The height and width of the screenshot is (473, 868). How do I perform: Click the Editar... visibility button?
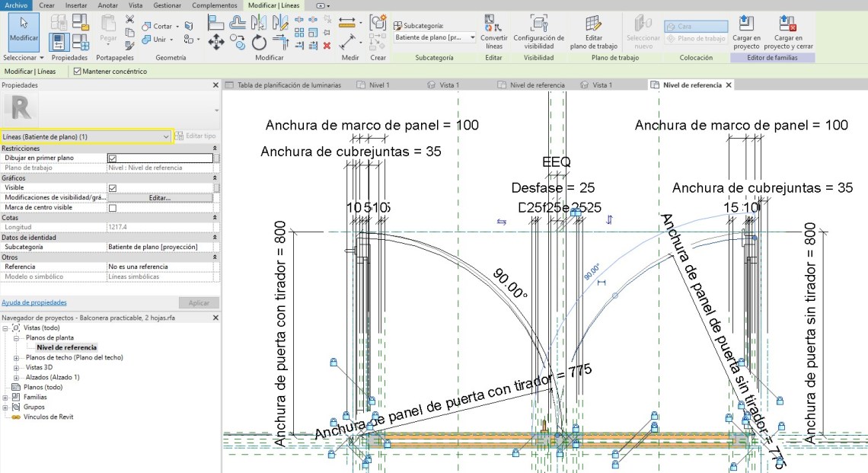[x=159, y=197]
